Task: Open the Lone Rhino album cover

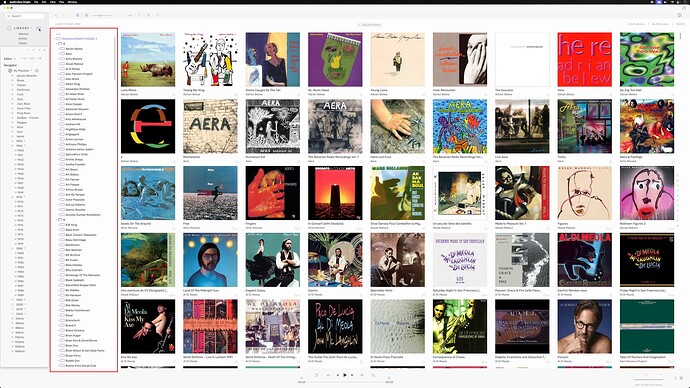Action: point(148,59)
